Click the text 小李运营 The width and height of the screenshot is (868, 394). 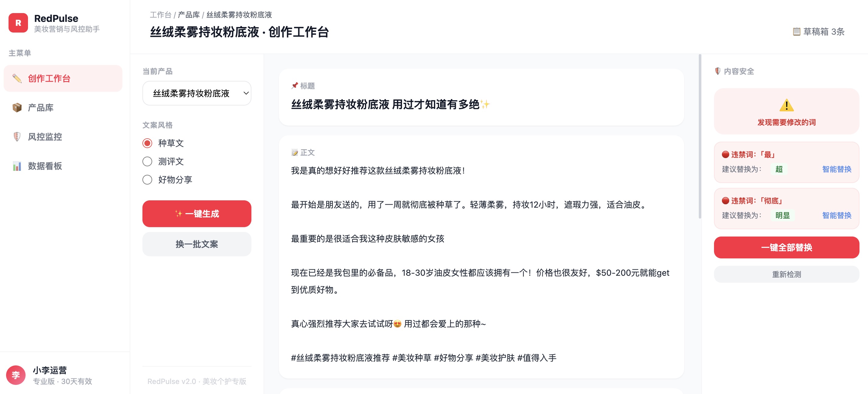pos(50,370)
